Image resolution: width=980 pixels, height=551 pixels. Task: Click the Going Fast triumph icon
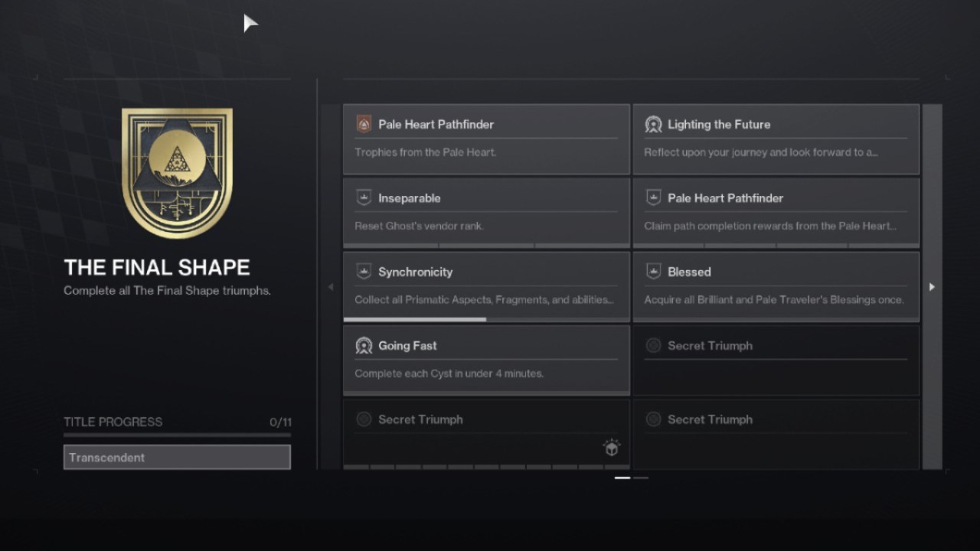tap(364, 346)
